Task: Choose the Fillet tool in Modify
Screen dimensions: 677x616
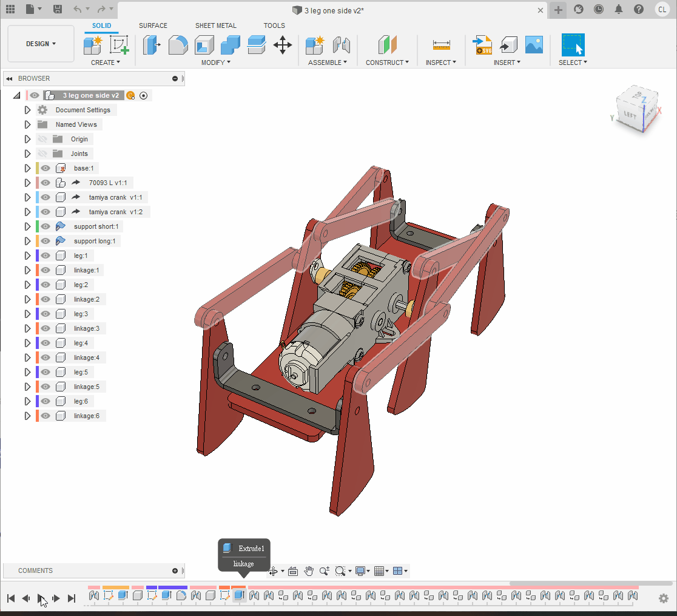Action: (x=178, y=45)
